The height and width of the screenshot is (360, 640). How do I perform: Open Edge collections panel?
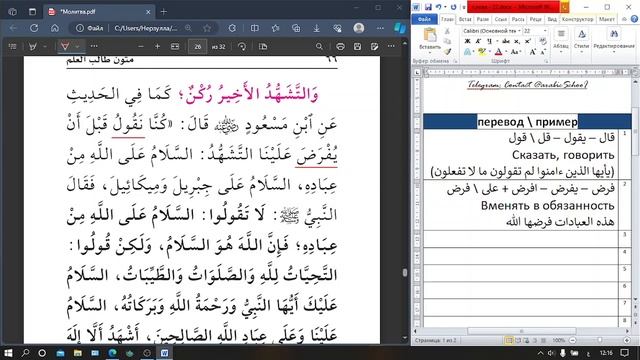point(296,28)
